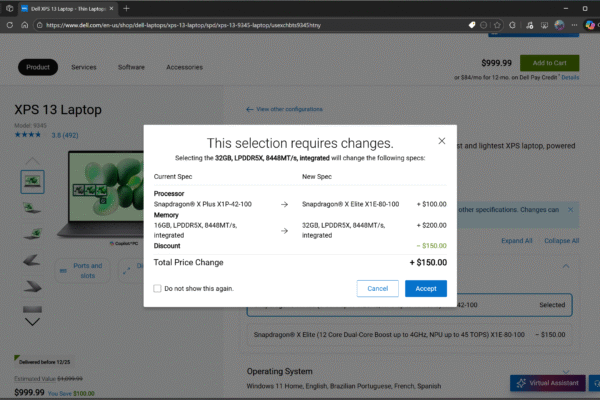Check "Do not show this again"
Image resolution: width=600 pixels, height=400 pixels.
[x=158, y=288]
